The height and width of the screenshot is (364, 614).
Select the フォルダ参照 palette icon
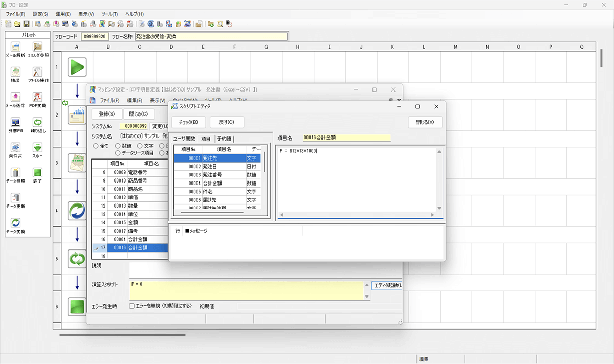click(x=38, y=48)
